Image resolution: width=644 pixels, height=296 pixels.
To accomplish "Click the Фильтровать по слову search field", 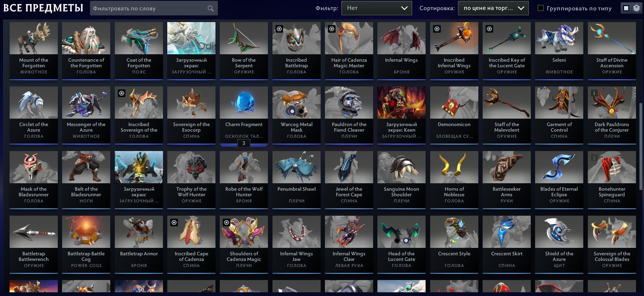I will click(x=154, y=8).
